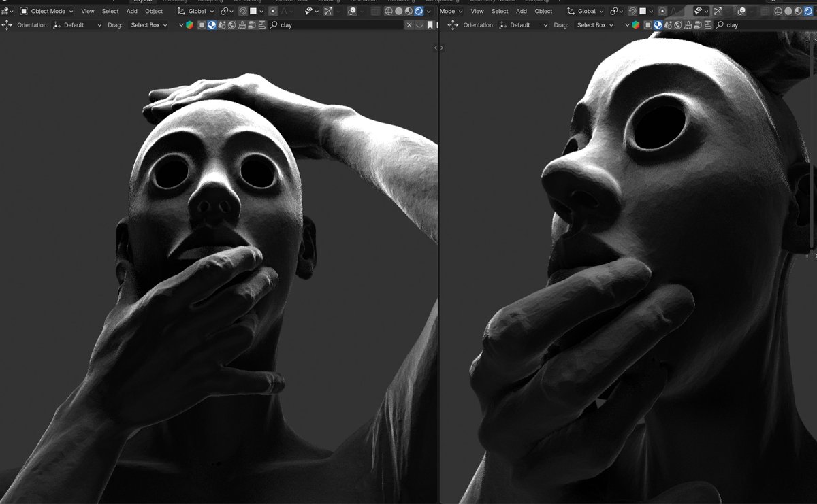817x504 pixels.
Task: Toggle X-ray in left viewport header
Action: [375, 11]
